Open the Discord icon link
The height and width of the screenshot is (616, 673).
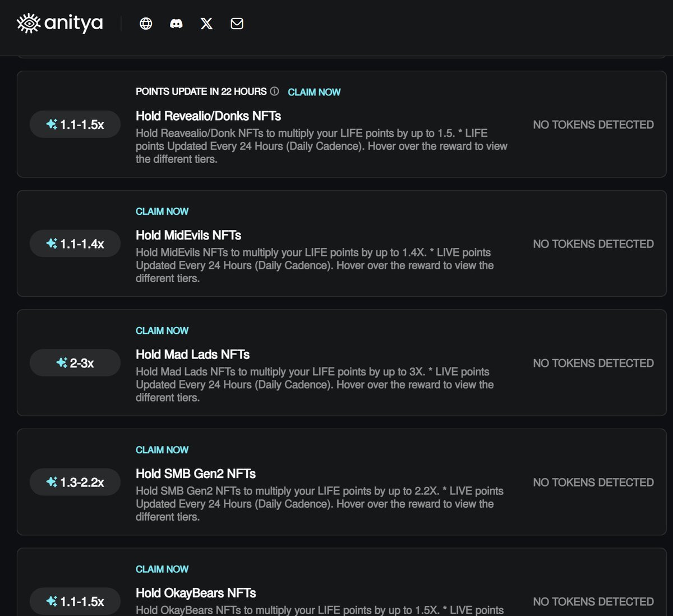click(176, 24)
